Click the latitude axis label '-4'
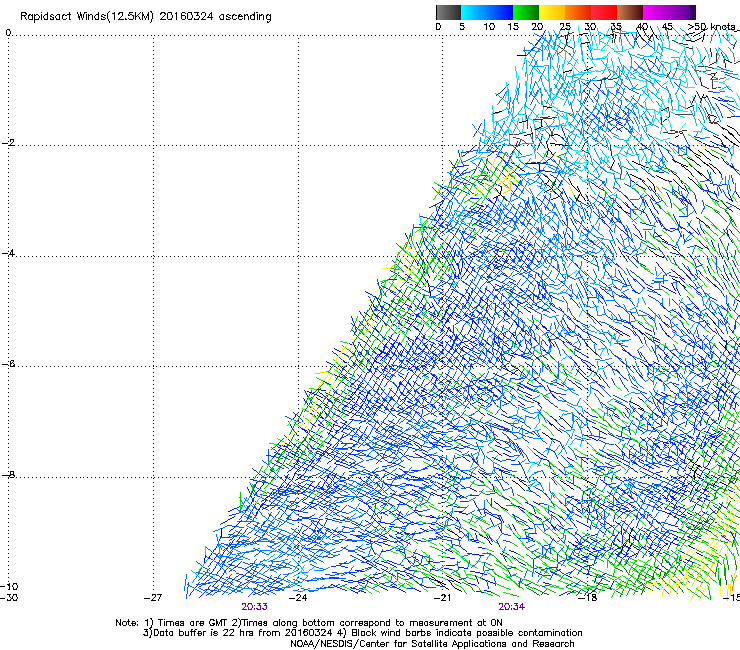Viewport: 740px width, 650px height. [8, 253]
